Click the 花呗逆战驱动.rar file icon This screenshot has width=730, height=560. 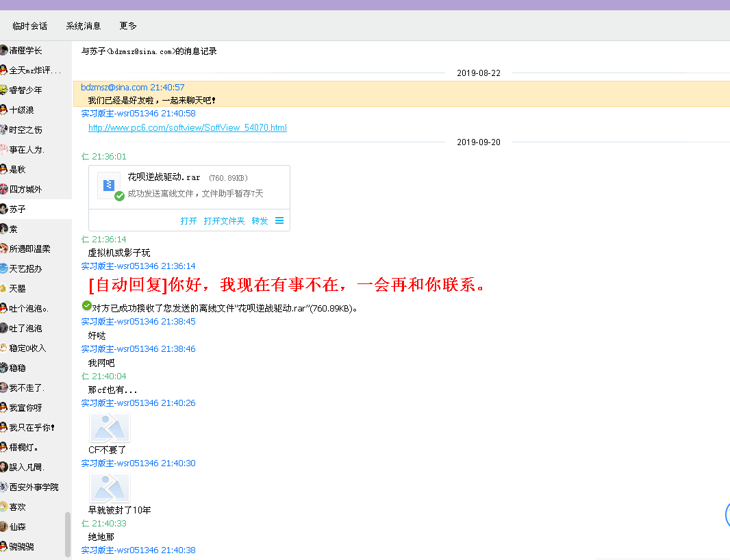110,186
